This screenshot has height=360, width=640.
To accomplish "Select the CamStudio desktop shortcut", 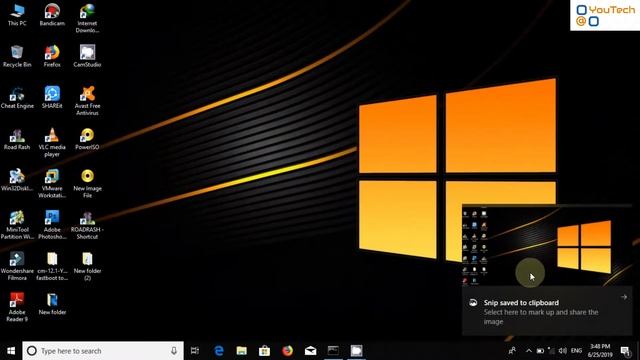I will tap(87, 56).
